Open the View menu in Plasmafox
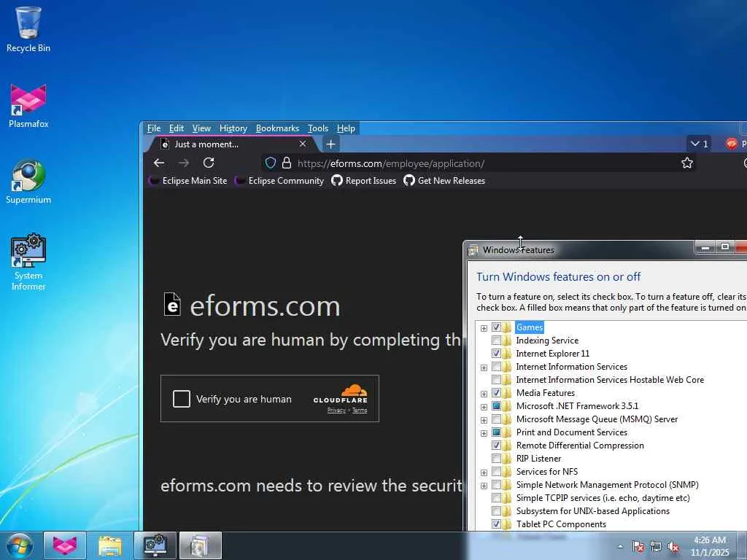The image size is (747, 560). coord(201,128)
